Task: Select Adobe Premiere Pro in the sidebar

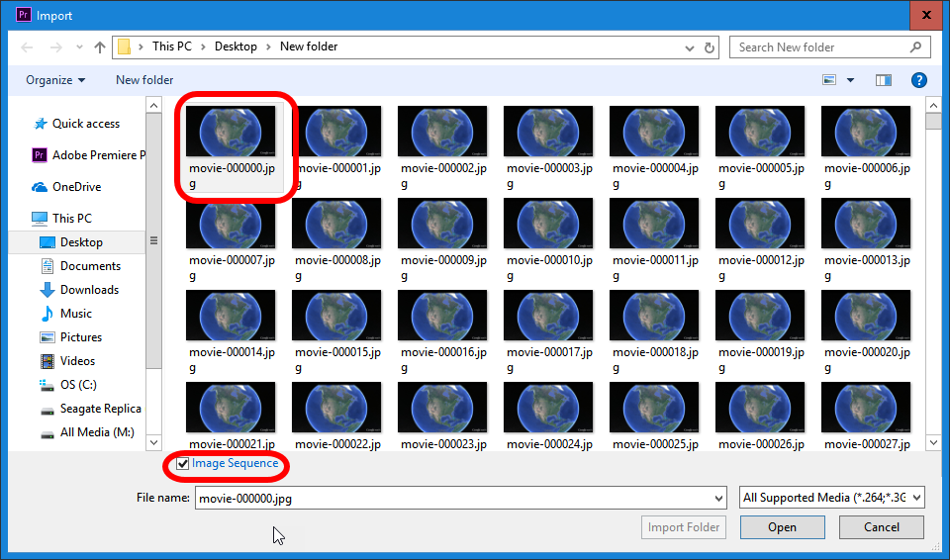Action: (88, 155)
